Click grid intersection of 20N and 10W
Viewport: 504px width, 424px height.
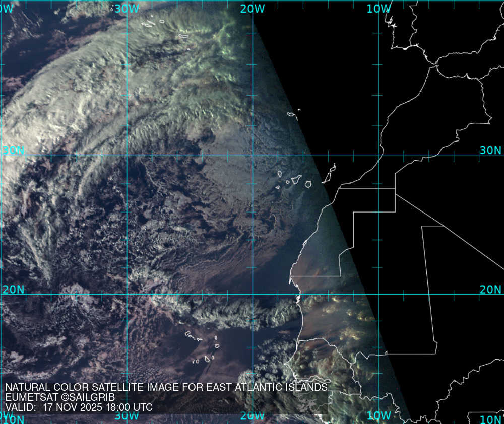379,295
